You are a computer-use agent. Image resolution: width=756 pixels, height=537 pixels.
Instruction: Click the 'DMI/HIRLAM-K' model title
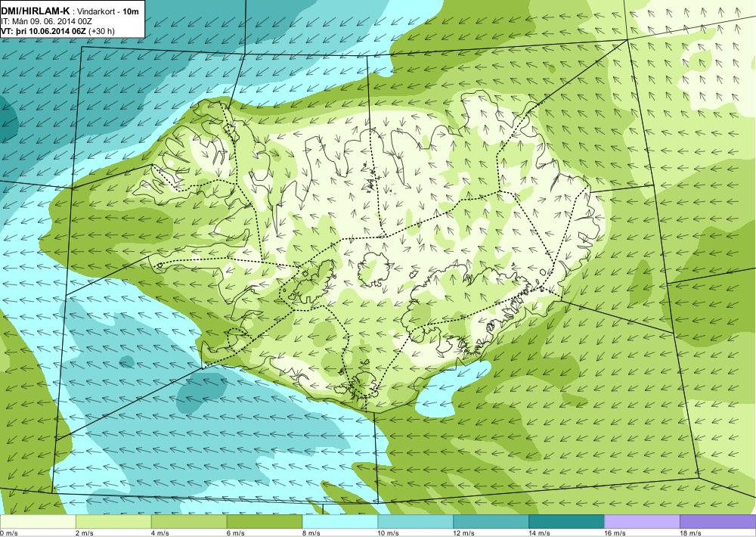35,11
